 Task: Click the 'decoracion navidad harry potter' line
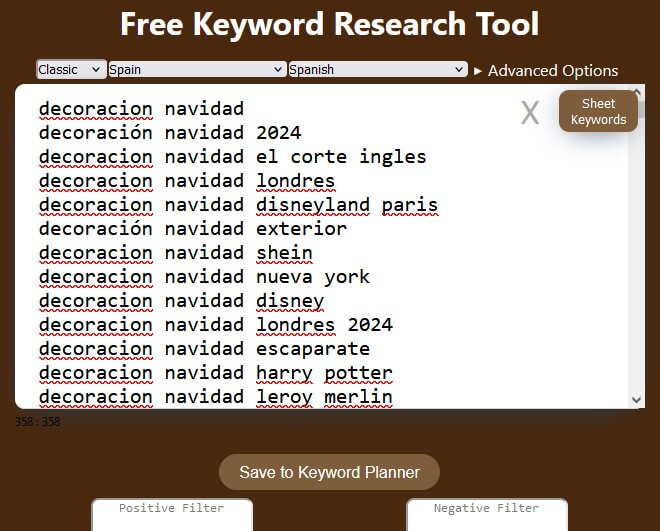point(215,373)
